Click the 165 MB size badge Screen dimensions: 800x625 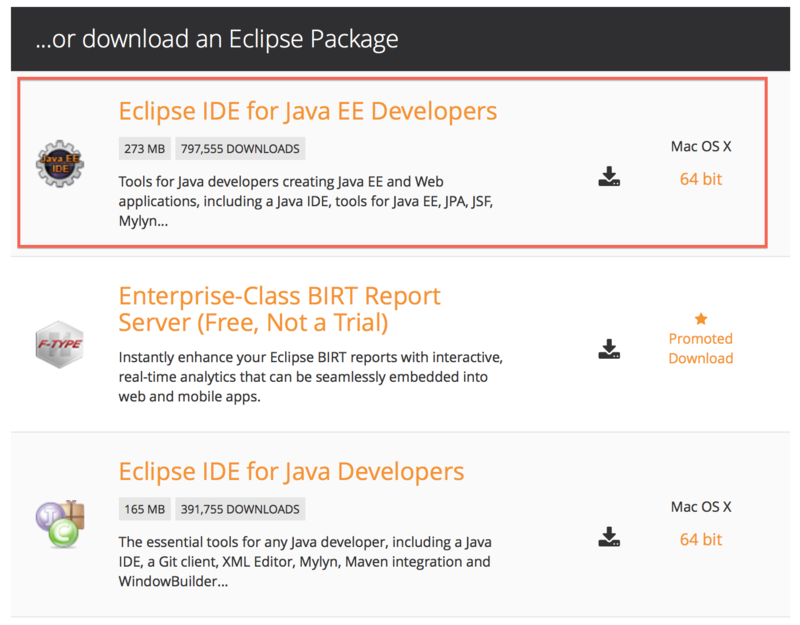[x=144, y=508]
